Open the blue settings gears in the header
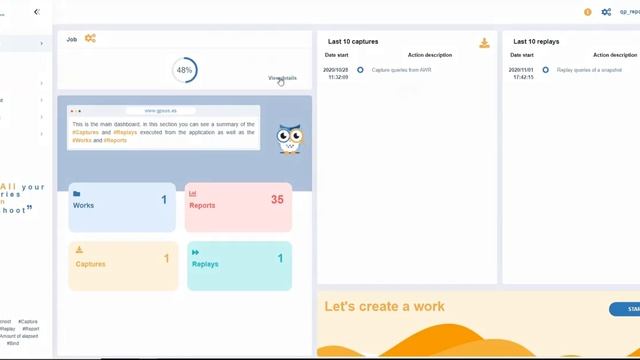 606,12
